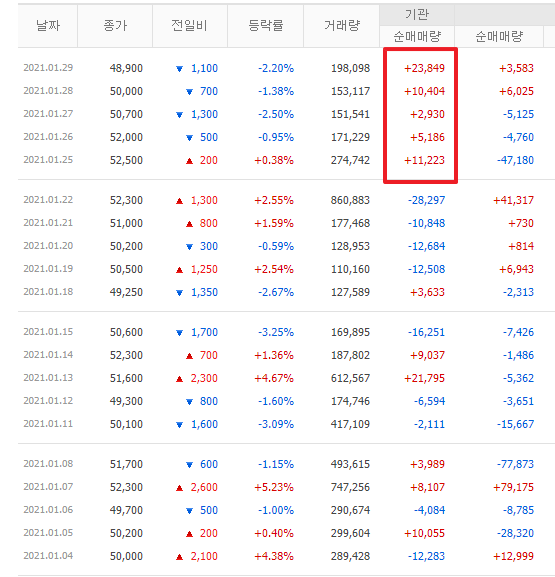
Task: Click the volume 612,567
Action: click(x=350, y=378)
